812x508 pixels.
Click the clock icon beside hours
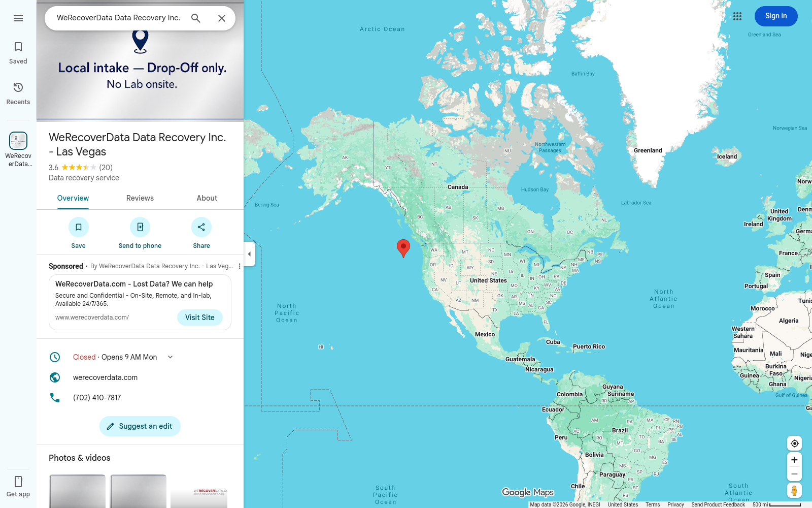click(x=55, y=357)
